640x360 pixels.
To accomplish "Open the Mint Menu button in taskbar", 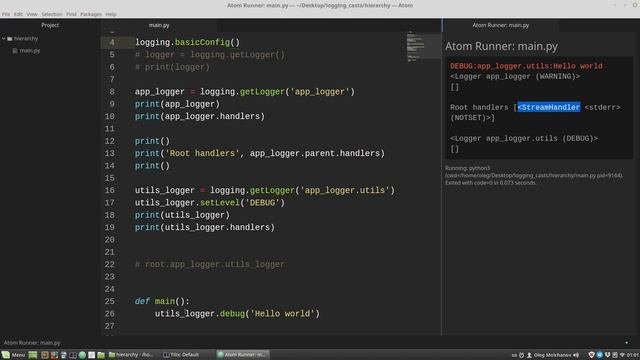I will pyautogui.click(x=13, y=355).
